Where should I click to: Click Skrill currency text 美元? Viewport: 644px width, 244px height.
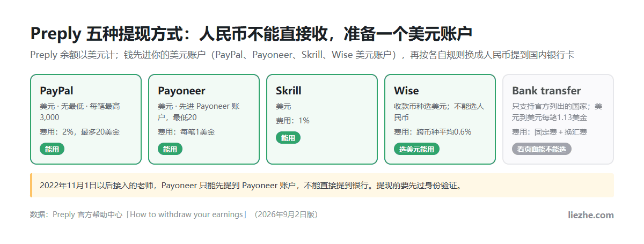coord(283,106)
